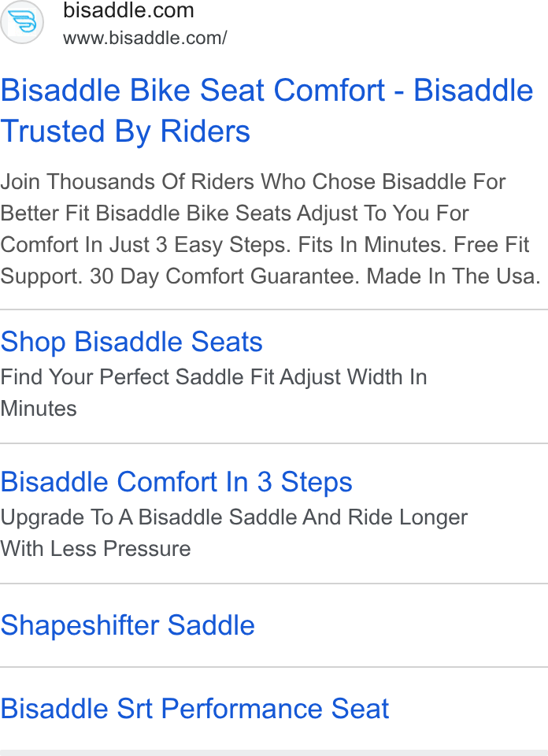
Task: Click the Bisaddle winged logo icon
Action: click(22, 22)
